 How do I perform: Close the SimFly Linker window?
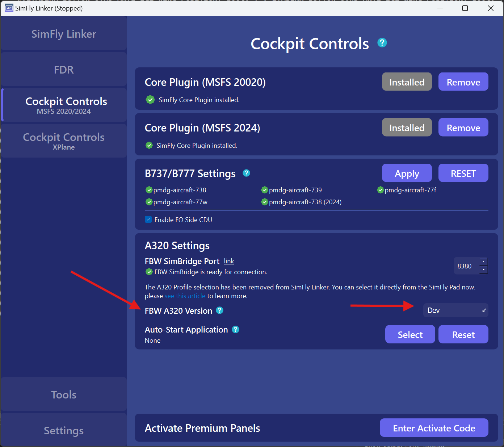point(491,8)
